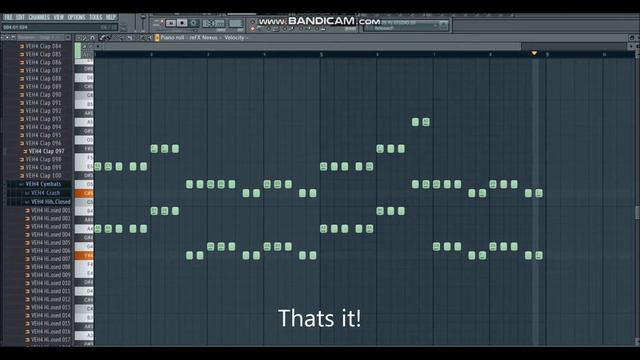Click the icon of VEH4 Clap 086
Viewport: 640px width, 360px height.
coord(22,62)
